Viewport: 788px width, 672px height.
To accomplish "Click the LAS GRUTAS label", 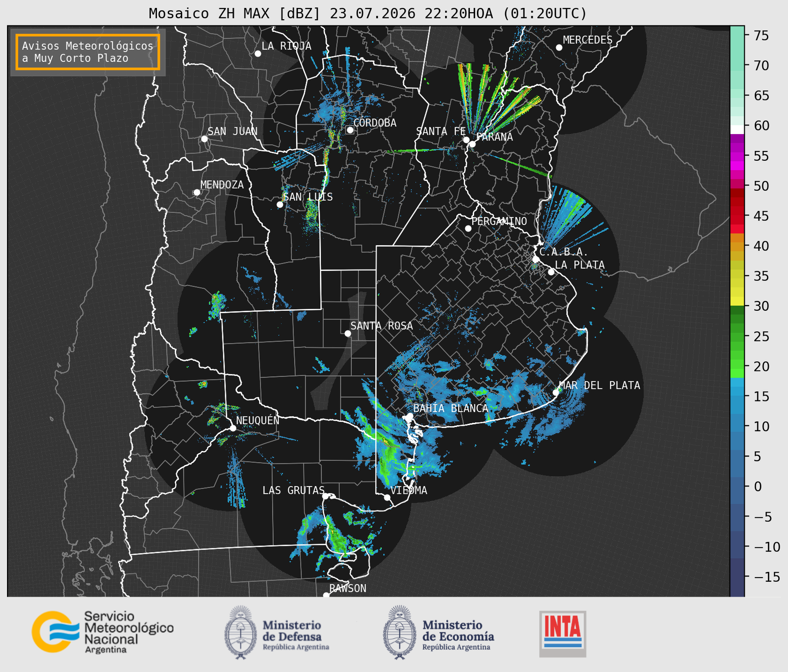I will (293, 490).
